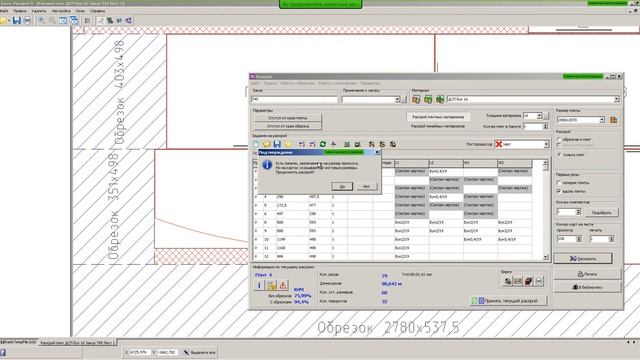Select the только плит radio option
The height and width of the screenshot is (360, 640).
(x=559, y=155)
